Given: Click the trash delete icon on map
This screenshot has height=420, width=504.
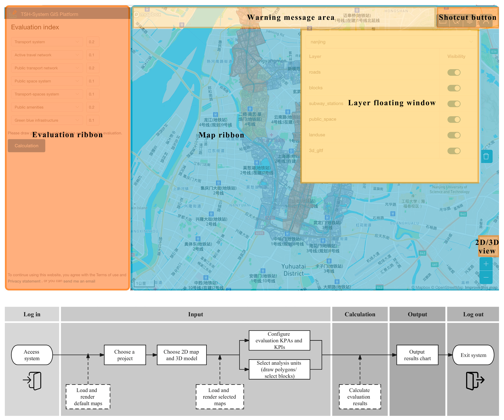Looking at the screenshot, I should [486, 156].
